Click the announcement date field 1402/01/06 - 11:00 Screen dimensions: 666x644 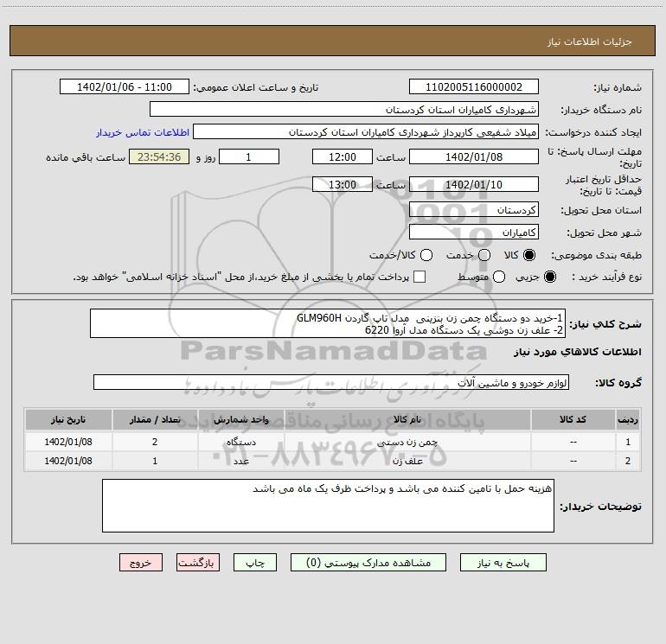pos(125,86)
